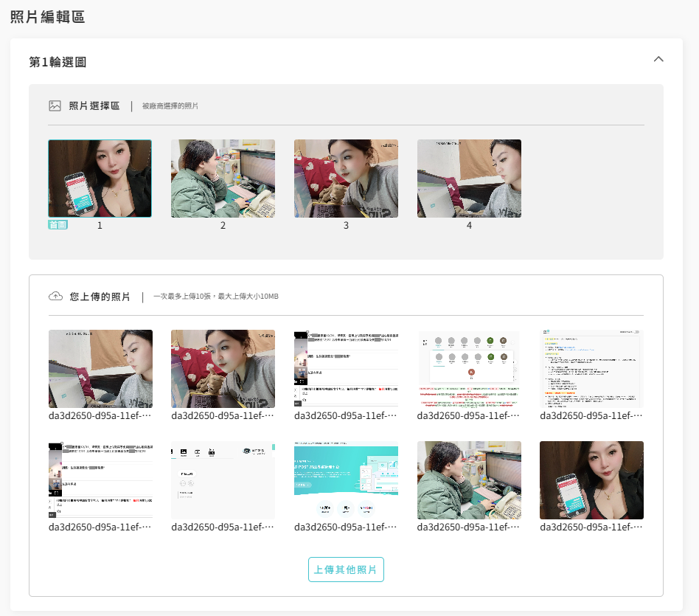
Task: Click number 4 label under chosen photo
Action: coord(469,225)
